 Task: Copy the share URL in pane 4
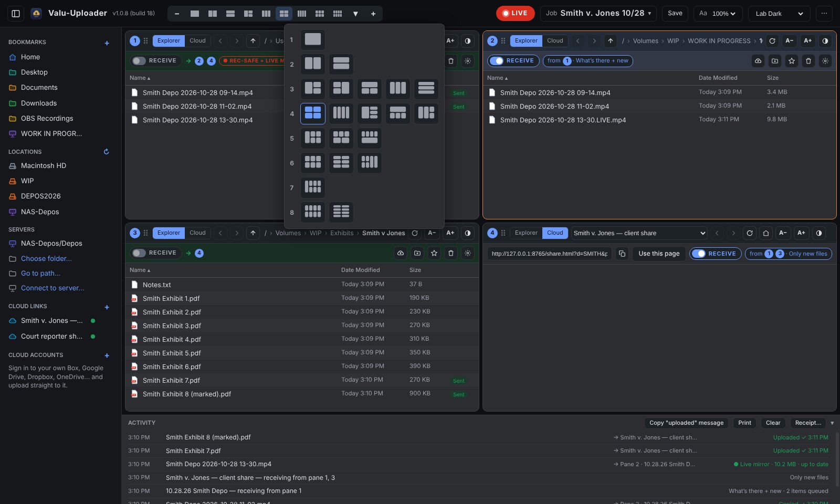pyautogui.click(x=622, y=254)
